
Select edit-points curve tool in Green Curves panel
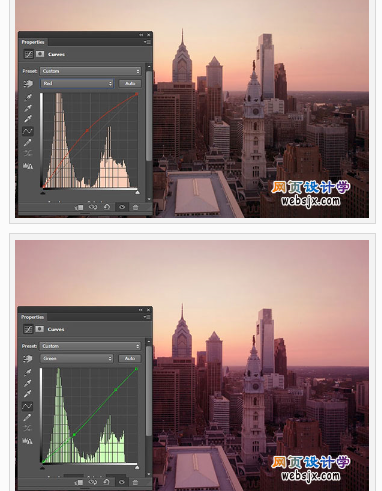27,406
